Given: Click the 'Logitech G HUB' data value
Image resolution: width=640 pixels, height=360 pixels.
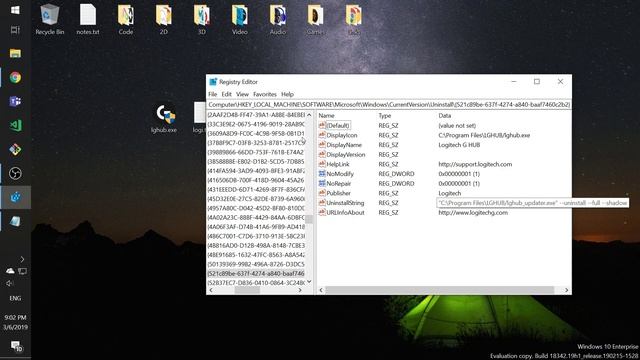Looking at the screenshot, I should 459,145.
